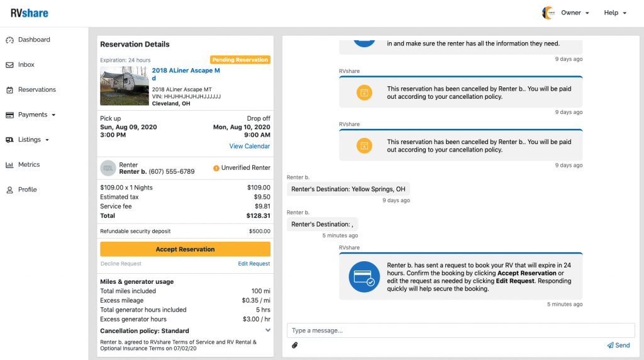Image resolution: width=644 pixels, height=360 pixels.
Task: Click the Cleveland, OH location text
Action: click(x=171, y=104)
